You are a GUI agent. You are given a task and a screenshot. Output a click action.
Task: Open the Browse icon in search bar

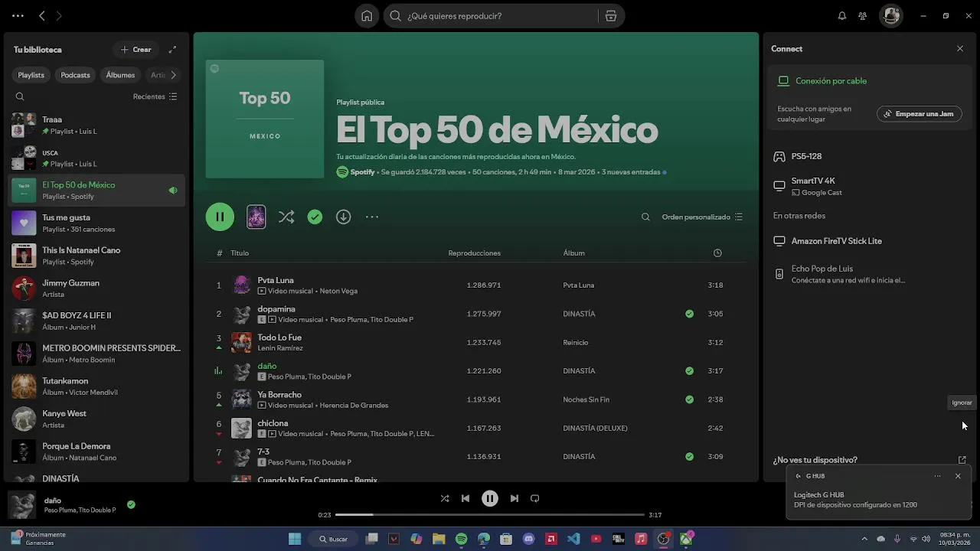[610, 16]
